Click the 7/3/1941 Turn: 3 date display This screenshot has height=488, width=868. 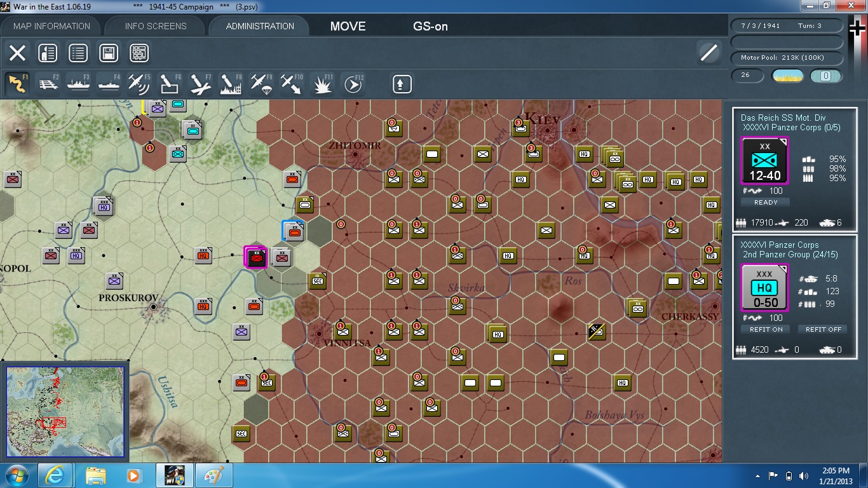[x=787, y=26]
